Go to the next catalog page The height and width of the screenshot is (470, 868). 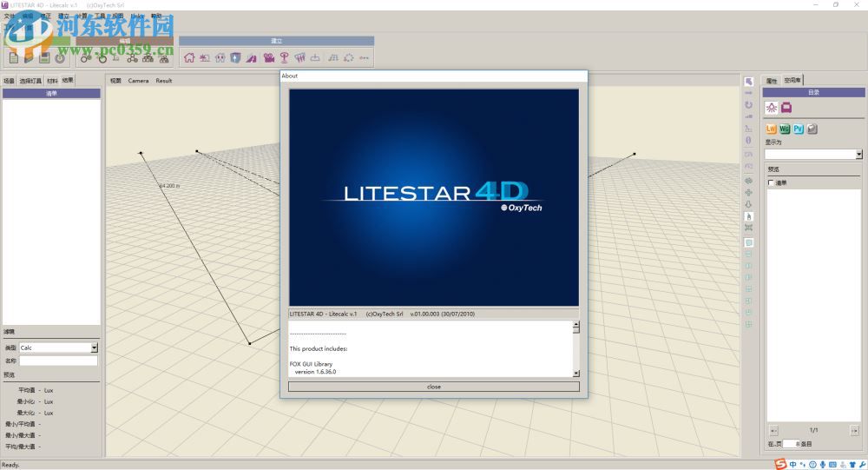click(855, 431)
